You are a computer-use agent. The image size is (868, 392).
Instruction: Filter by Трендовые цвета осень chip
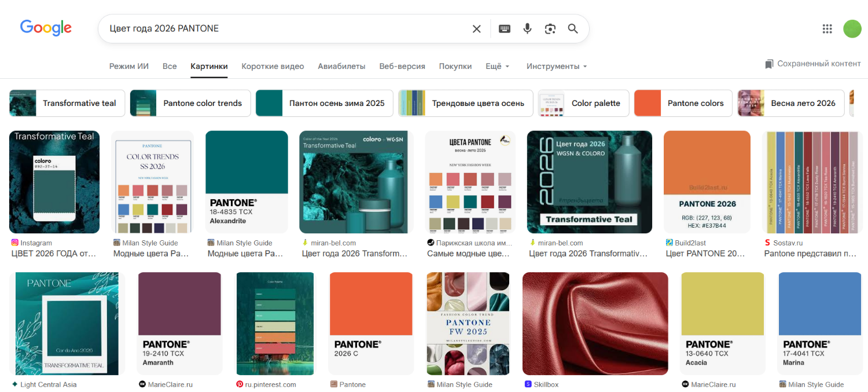[465, 103]
